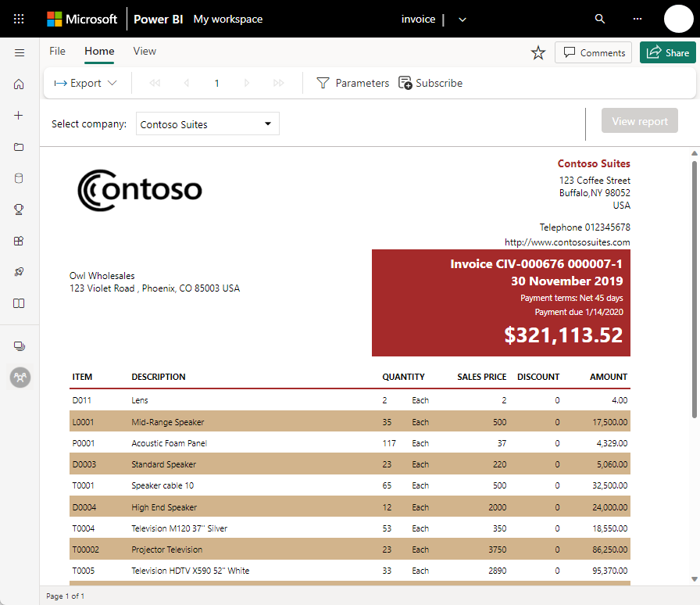Open the search magnifier in header
This screenshot has width=700, height=605.
point(600,19)
